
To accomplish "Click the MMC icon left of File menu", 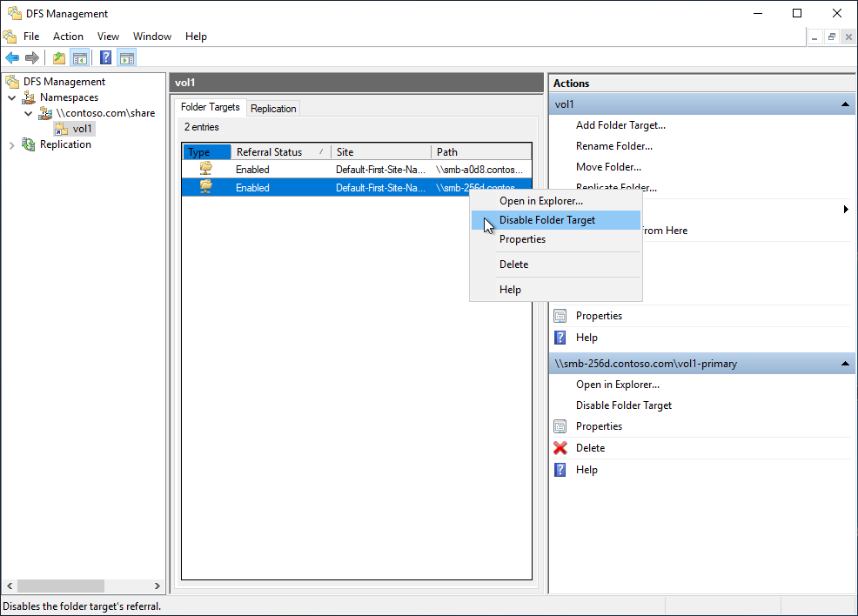I will coord(10,37).
